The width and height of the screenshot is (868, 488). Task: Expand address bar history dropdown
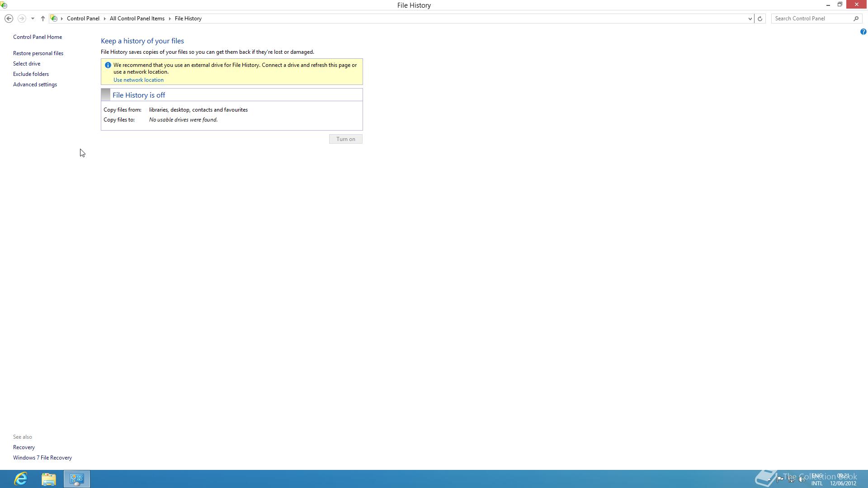(750, 19)
